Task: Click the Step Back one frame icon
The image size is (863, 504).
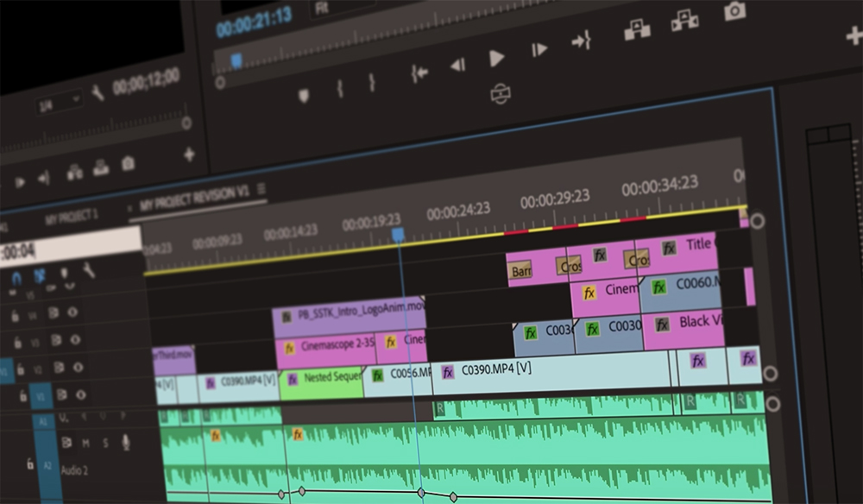Action: pos(457,63)
